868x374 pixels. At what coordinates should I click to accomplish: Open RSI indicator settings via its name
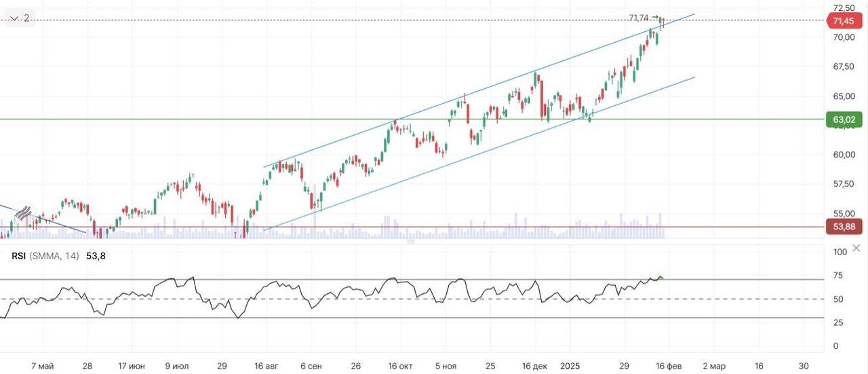[x=18, y=256]
